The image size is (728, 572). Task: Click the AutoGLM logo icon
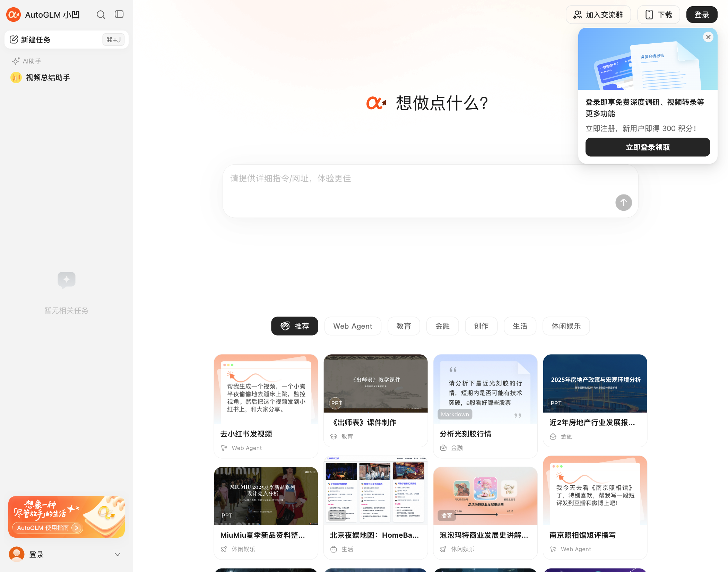[x=14, y=15]
